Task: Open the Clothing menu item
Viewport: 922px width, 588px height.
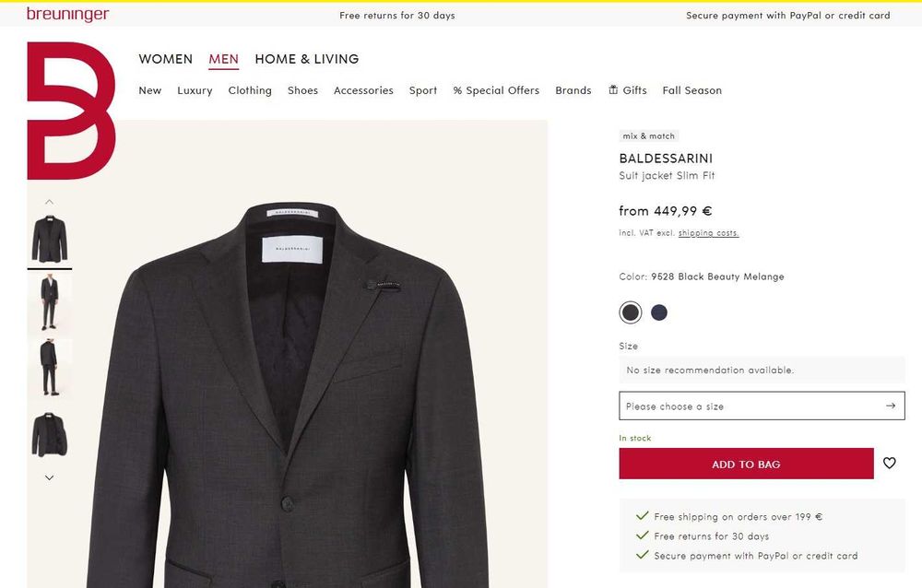Action: click(x=250, y=90)
